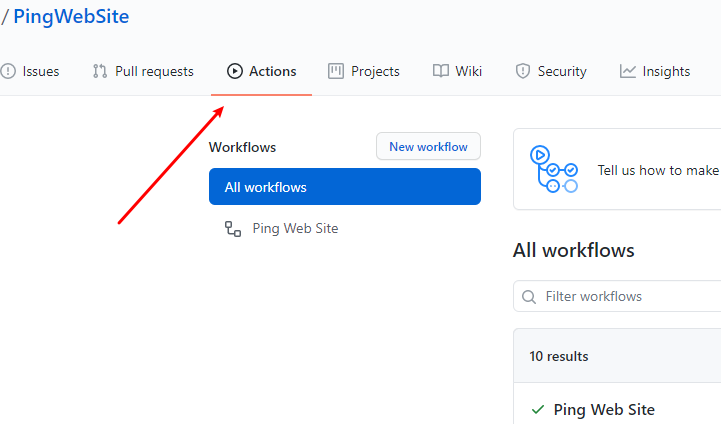The height and width of the screenshot is (424, 721).
Task: Click the green success checkmark icon
Action: tap(538, 409)
